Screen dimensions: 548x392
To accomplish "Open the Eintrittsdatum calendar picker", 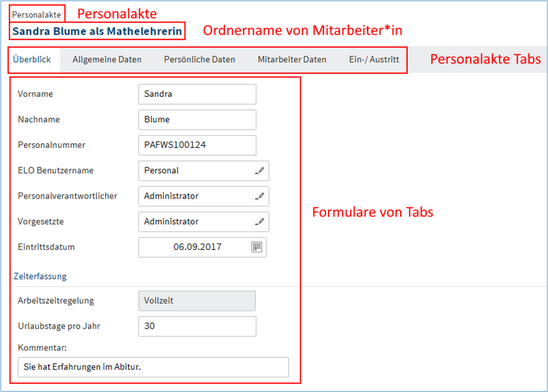I will [257, 247].
